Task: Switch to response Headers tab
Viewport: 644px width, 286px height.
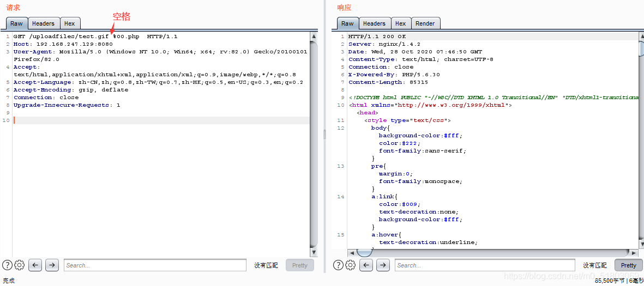Action: 374,23
